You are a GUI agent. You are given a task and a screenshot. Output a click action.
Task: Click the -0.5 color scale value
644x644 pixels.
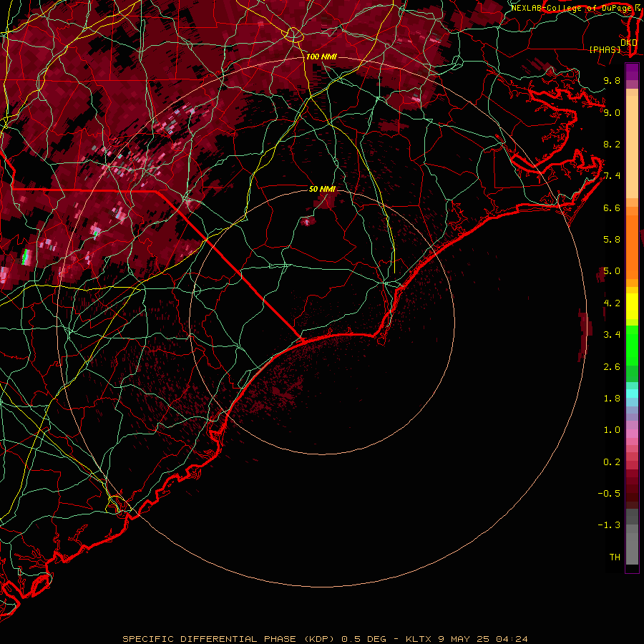pyautogui.click(x=609, y=494)
